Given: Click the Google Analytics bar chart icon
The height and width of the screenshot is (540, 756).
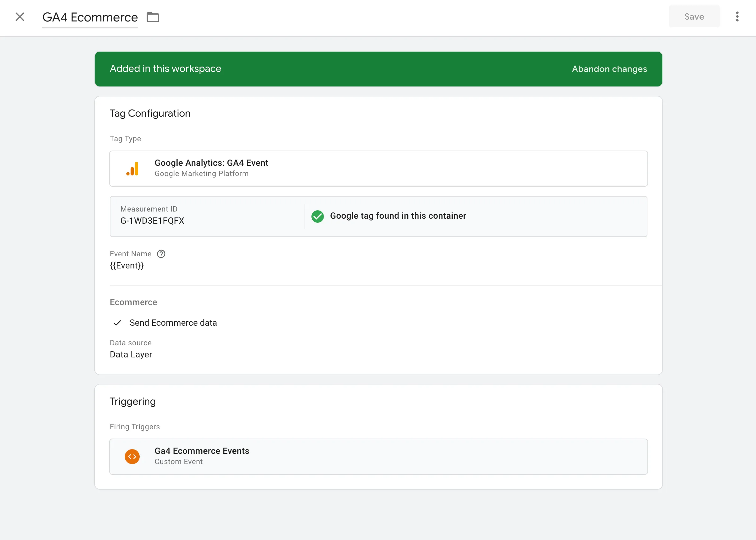Looking at the screenshot, I should pyautogui.click(x=132, y=169).
